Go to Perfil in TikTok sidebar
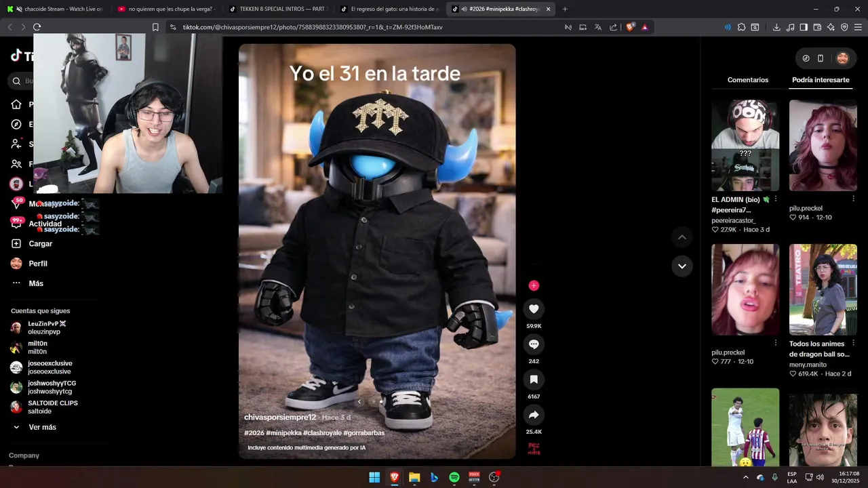Viewport: 868px width, 488px height. (28, 264)
